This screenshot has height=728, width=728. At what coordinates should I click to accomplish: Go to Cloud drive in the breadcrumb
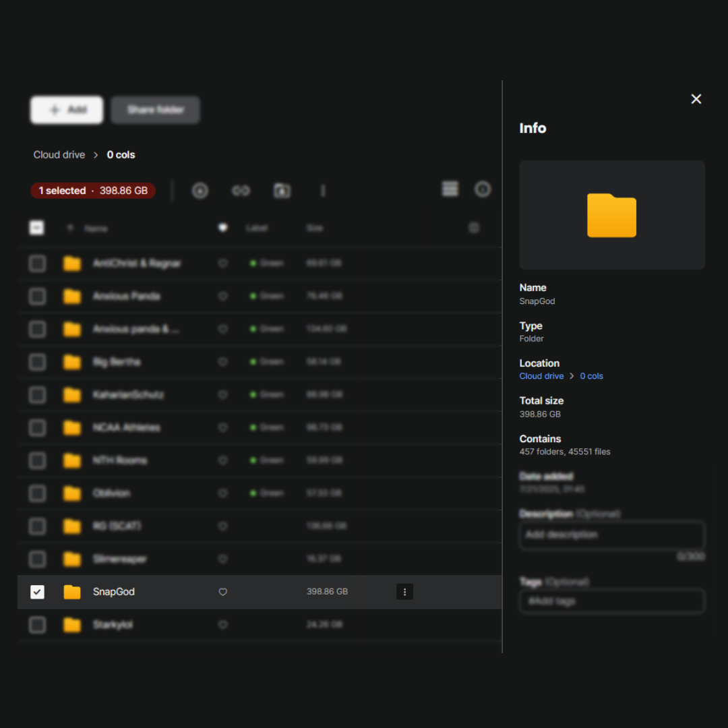pyautogui.click(x=59, y=154)
